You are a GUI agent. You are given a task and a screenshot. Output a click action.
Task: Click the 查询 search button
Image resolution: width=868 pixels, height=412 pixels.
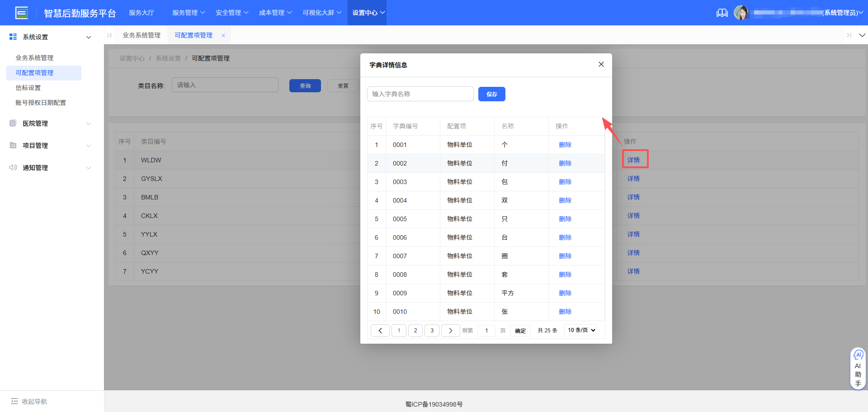(x=305, y=85)
